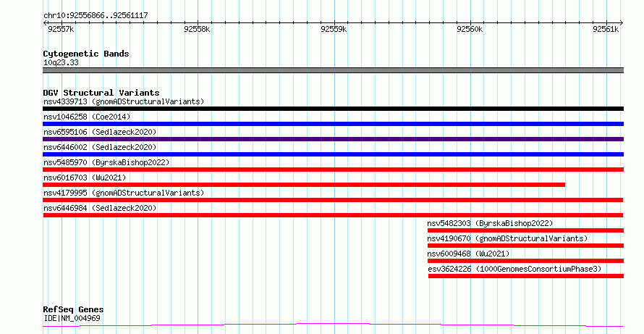The width and height of the screenshot is (644, 334).
Task: Click the magenta IDE gene line
Action: click(x=333, y=325)
